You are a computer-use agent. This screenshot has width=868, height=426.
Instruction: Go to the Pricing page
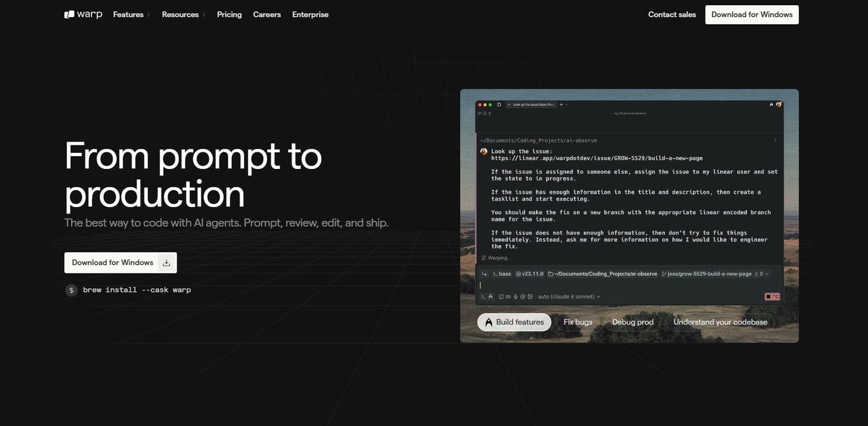229,14
